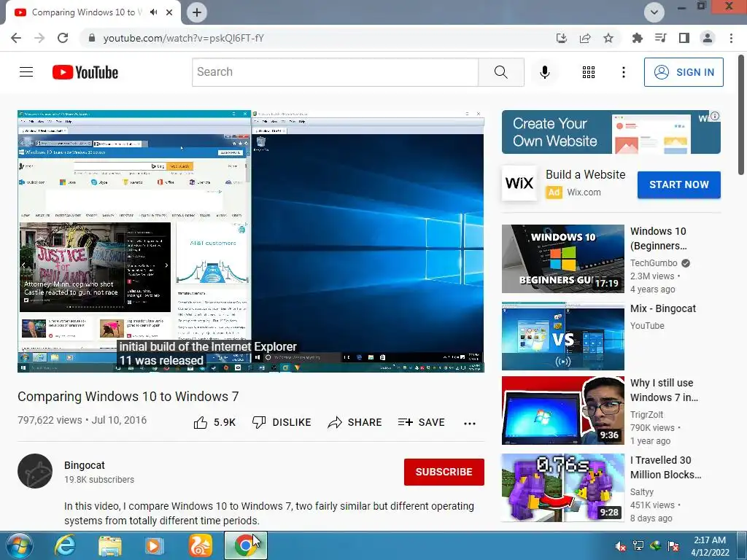
Task: Go back in Chrome
Action: pyautogui.click(x=16, y=38)
